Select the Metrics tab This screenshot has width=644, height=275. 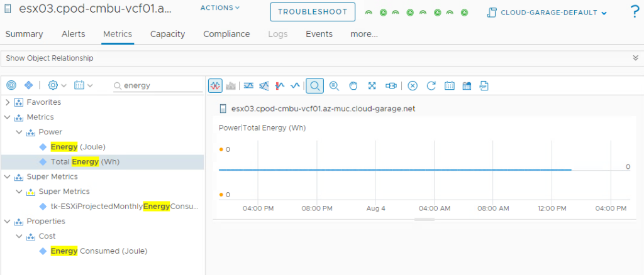click(x=118, y=34)
